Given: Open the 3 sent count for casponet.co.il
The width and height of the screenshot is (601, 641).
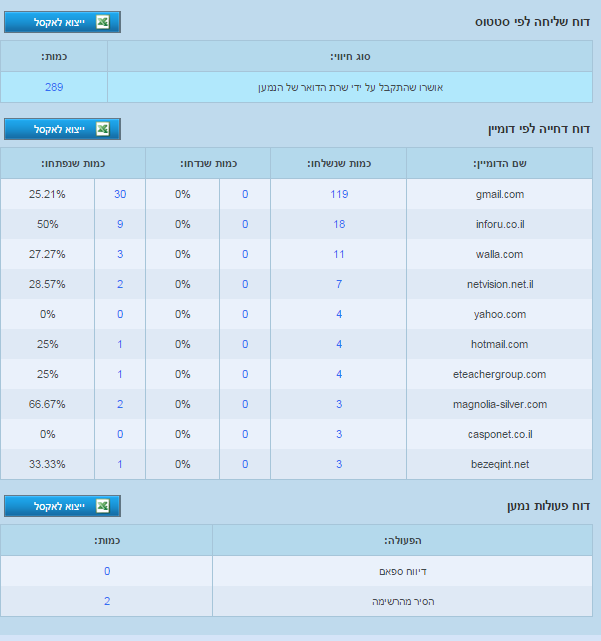Looking at the screenshot, I should click(x=339, y=434).
